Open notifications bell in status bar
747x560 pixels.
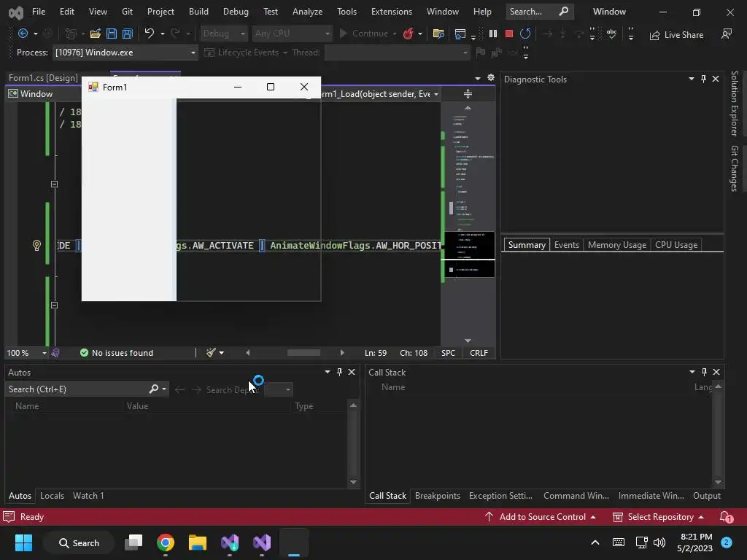[726, 517]
